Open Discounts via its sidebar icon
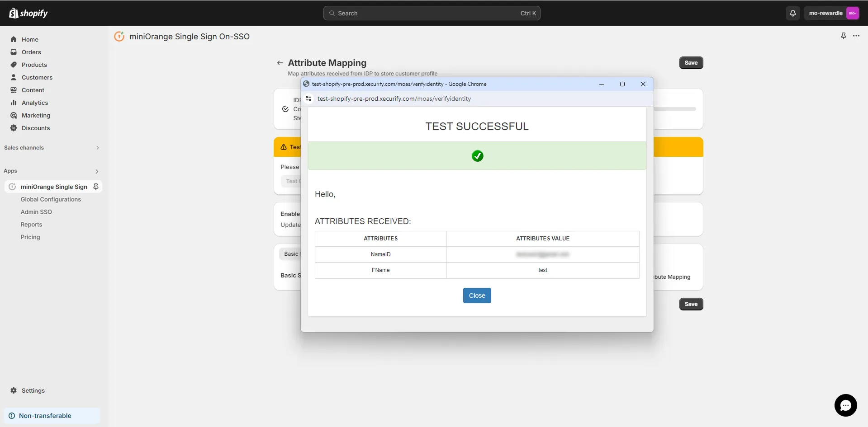 (14, 128)
